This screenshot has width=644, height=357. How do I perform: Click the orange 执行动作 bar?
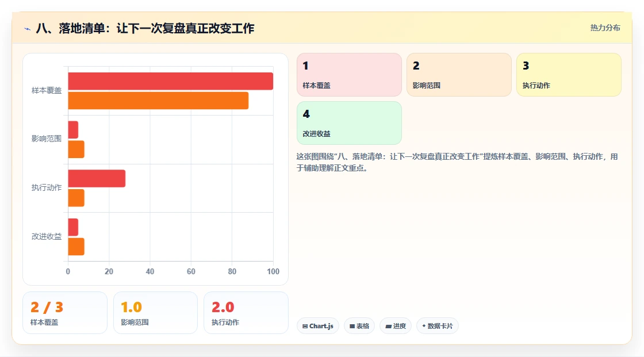[76, 198]
